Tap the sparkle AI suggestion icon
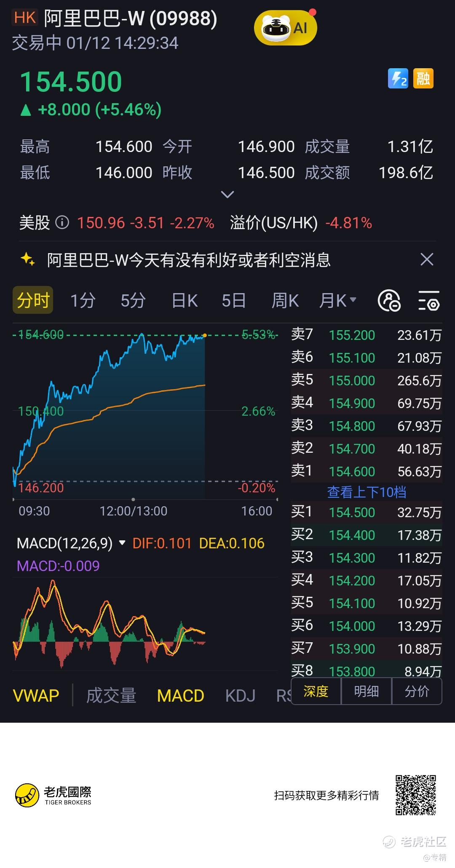This screenshot has width=455, height=868. pyautogui.click(x=28, y=259)
